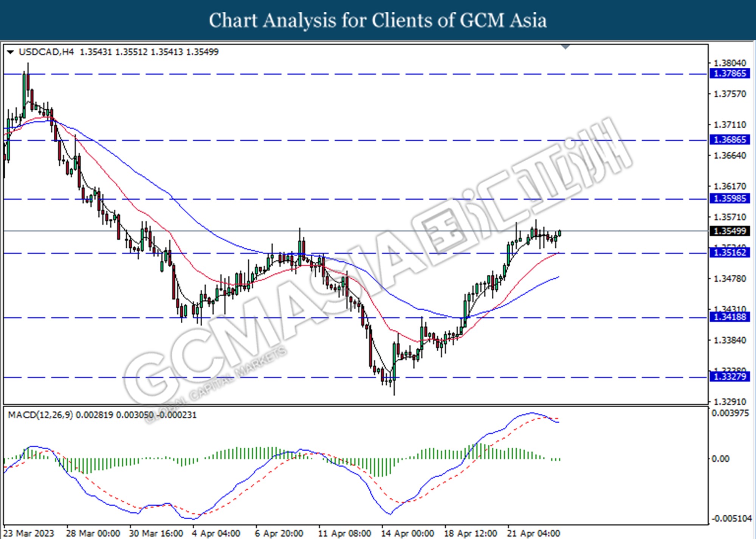Click the 30 Mar 16:00 time label
The height and width of the screenshot is (540, 756).
click(x=156, y=534)
